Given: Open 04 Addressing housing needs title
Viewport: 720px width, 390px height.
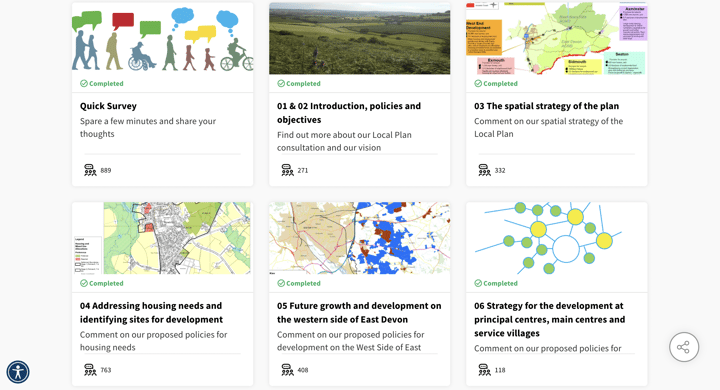Looking at the screenshot, I should point(151,313).
